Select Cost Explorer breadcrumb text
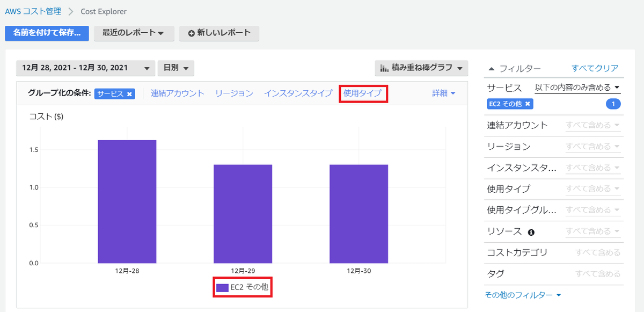 (104, 11)
